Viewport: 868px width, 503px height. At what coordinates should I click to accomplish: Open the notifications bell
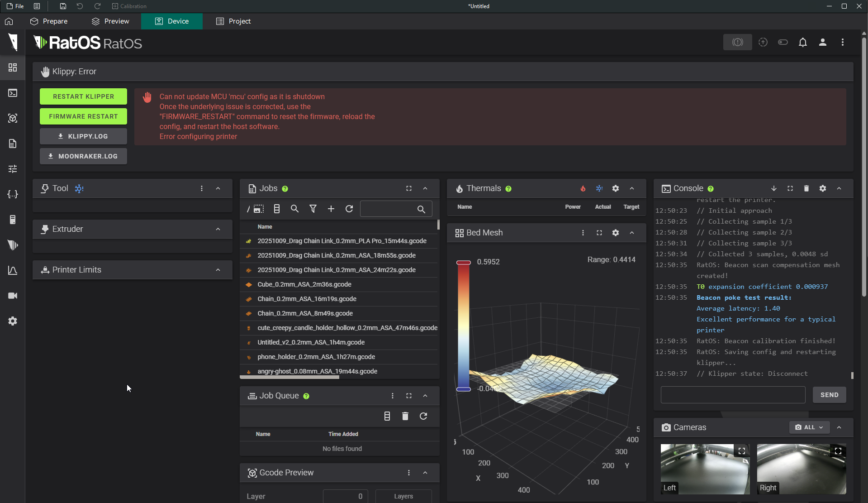coord(802,42)
